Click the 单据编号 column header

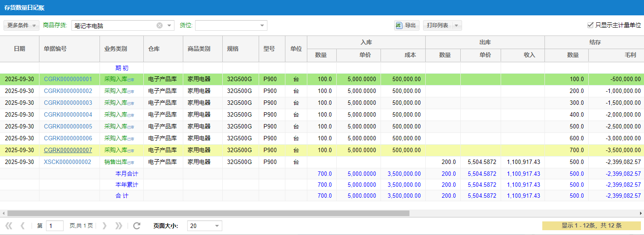[x=55, y=49]
